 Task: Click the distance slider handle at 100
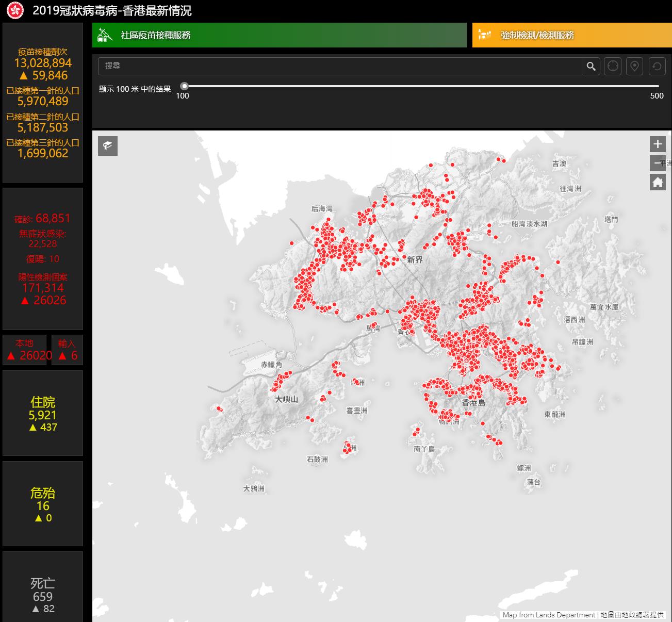click(x=184, y=86)
